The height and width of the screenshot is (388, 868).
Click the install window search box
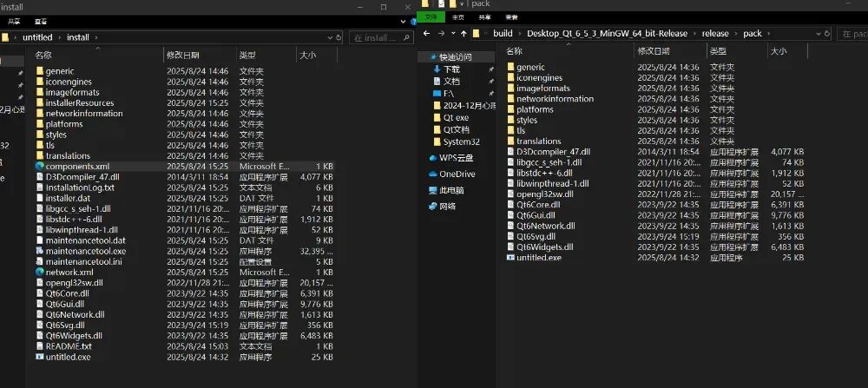click(x=381, y=37)
